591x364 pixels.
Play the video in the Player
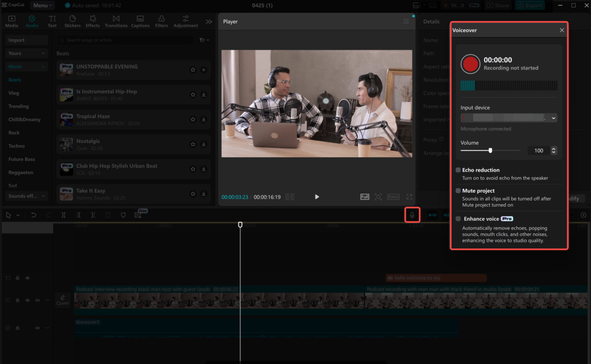click(x=317, y=197)
